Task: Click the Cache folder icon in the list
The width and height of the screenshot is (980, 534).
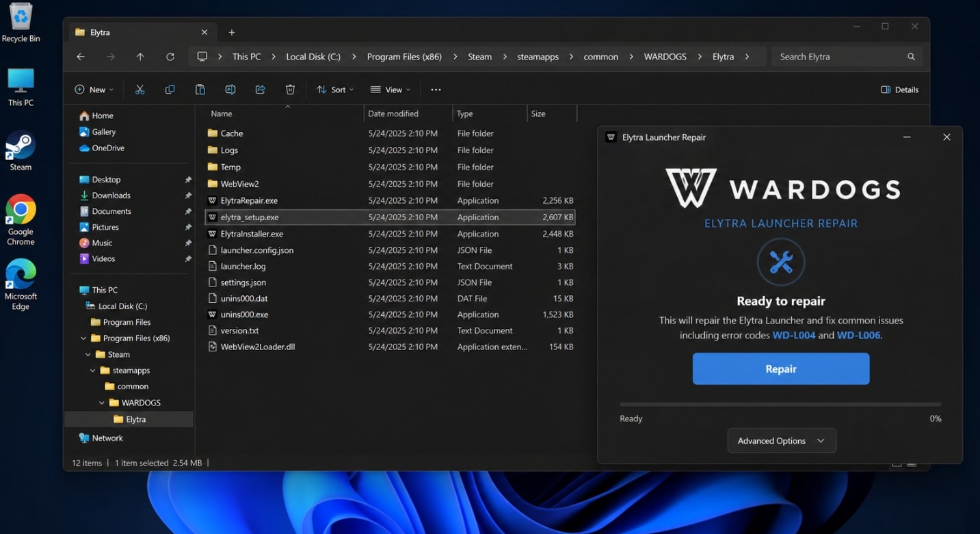Action: pos(213,133)
